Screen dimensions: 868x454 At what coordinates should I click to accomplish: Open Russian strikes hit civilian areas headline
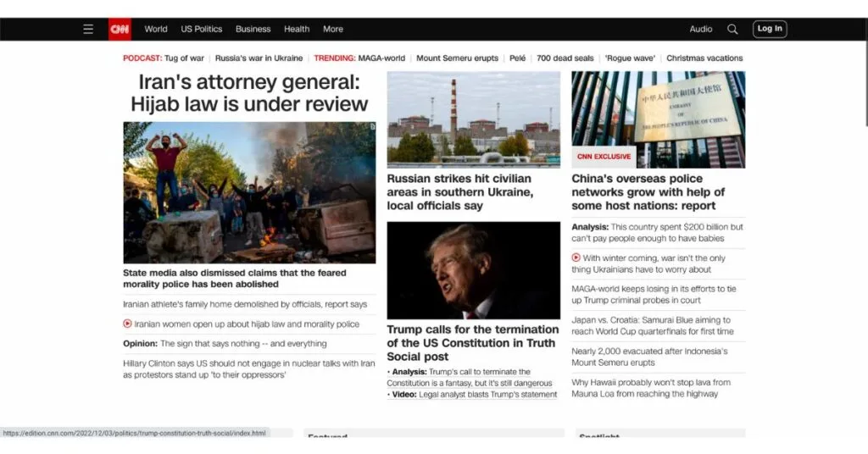click(x=460, y=192)
